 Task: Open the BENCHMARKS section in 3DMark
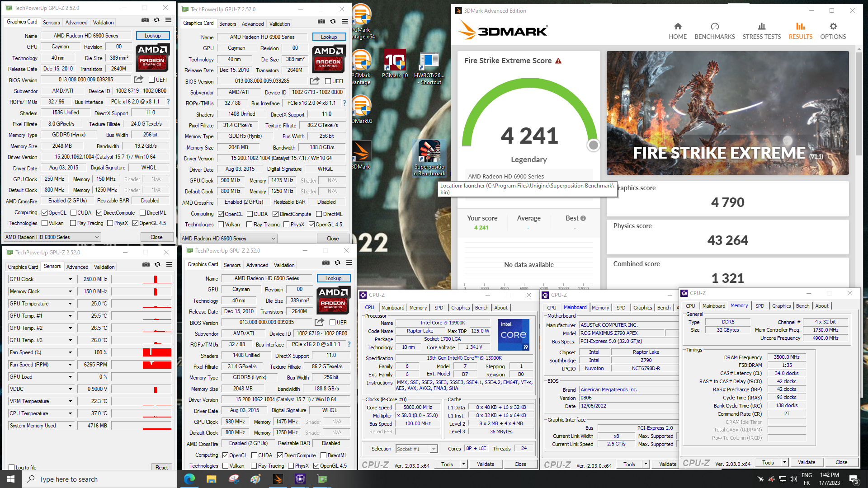tap(714, 31)
